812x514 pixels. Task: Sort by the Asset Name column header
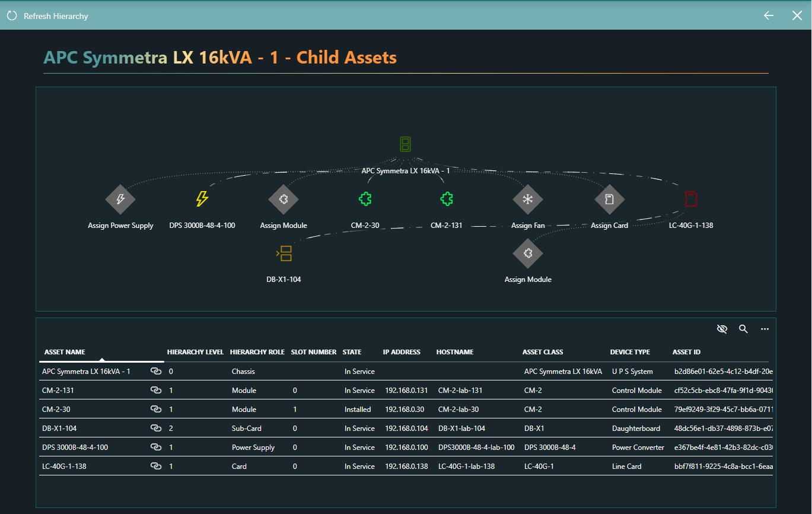65,352
